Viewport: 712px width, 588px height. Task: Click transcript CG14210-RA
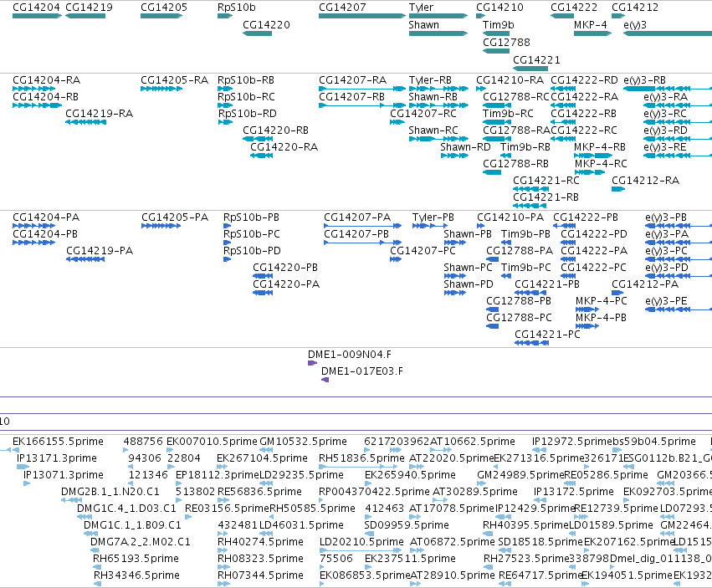(510, 80)
